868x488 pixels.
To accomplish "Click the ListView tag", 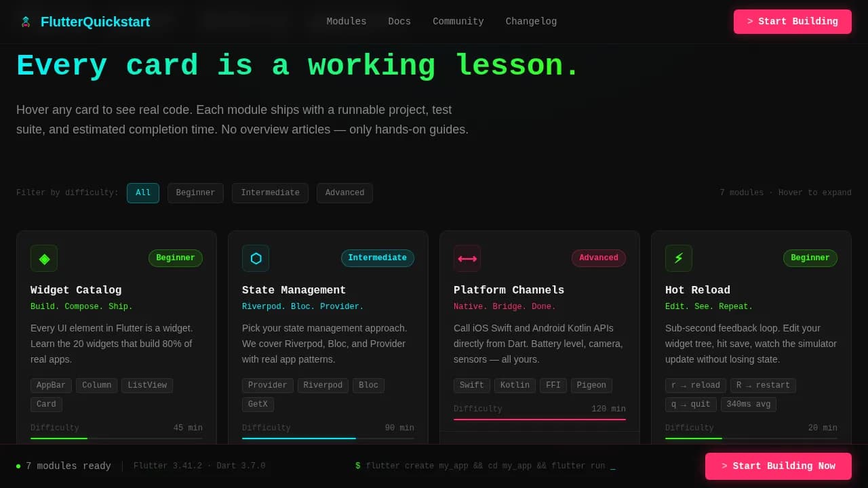I will tap(147, 386).
